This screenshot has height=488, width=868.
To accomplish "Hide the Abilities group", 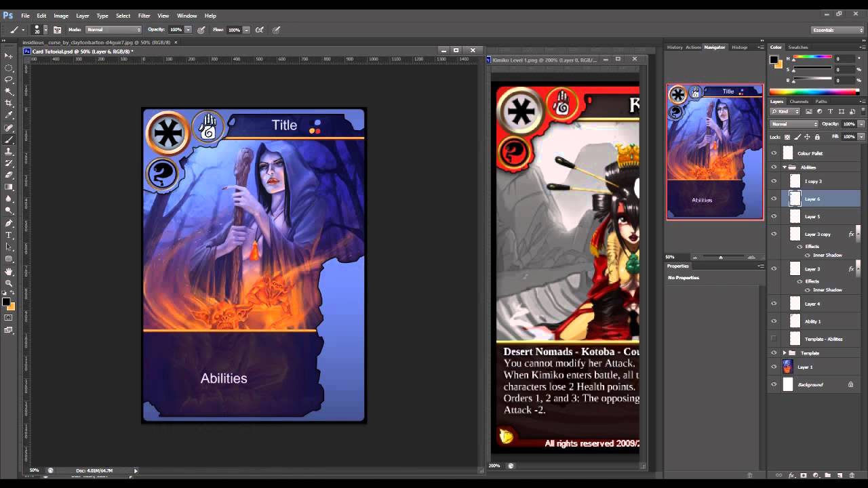I will (774, 167).
